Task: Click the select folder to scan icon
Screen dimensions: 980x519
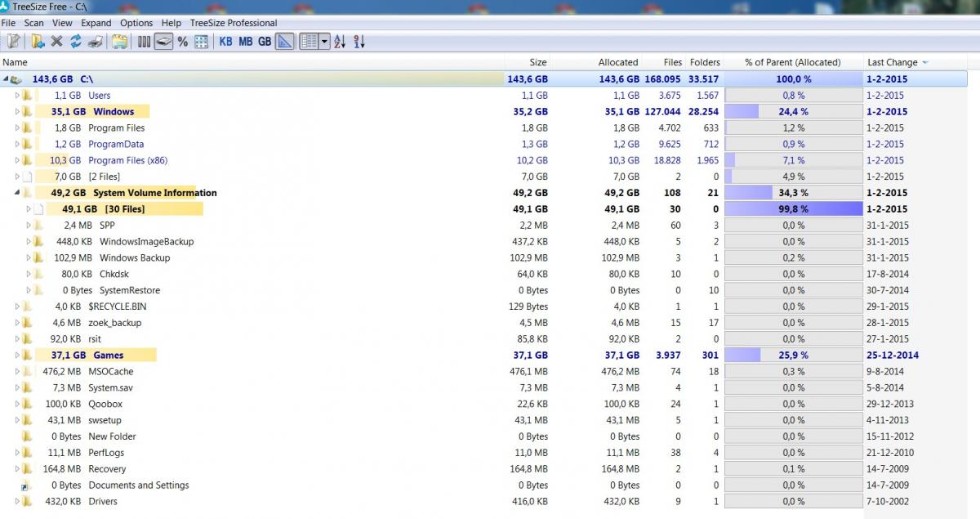Action: [x=38, y=42]
